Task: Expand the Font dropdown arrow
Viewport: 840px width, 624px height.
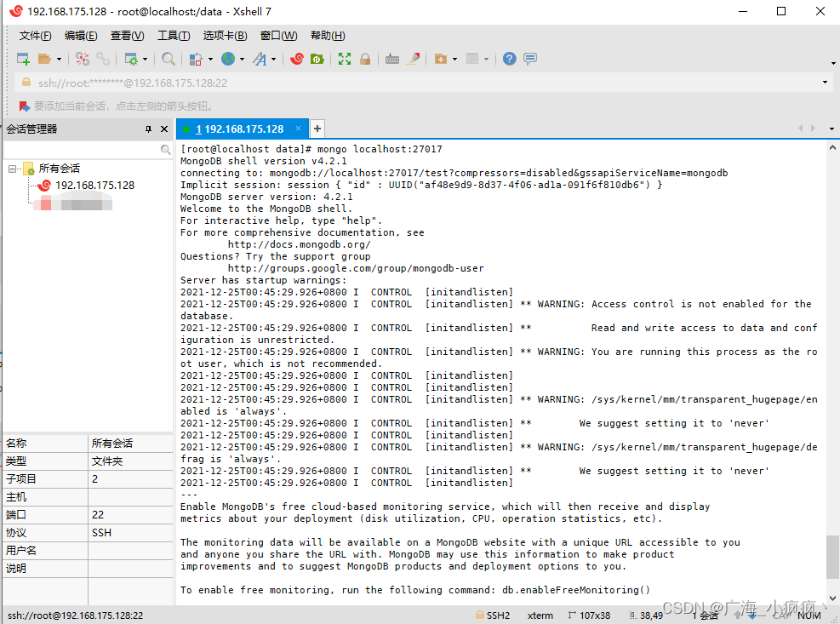Action: pyautogui.click(x=274, y=59)
